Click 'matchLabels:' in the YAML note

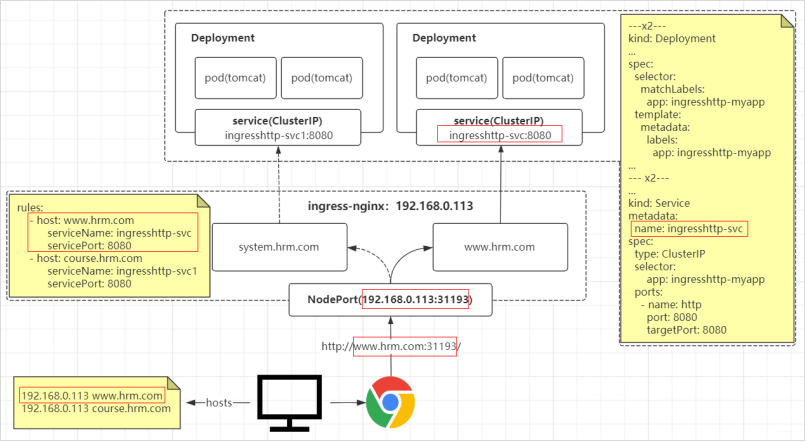(x=672, y=89)
